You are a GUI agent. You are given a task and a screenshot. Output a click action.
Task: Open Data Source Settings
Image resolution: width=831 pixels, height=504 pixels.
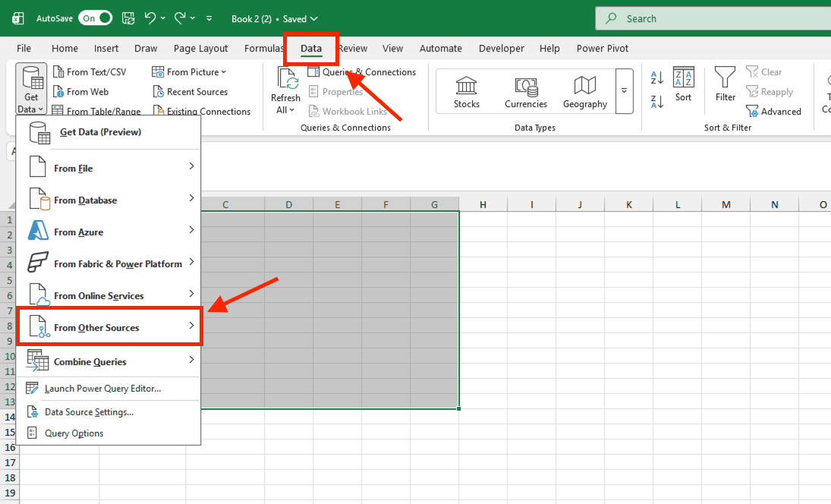coord(108,412)
